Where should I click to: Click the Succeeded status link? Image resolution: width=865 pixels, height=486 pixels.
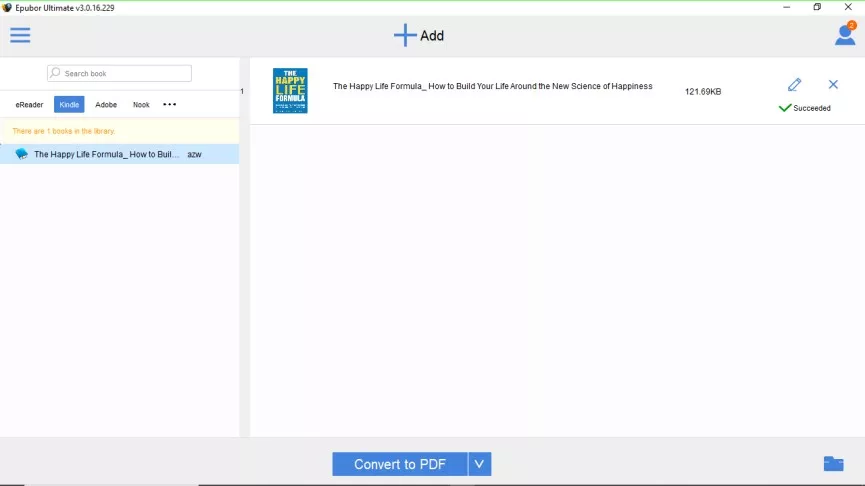811,108
